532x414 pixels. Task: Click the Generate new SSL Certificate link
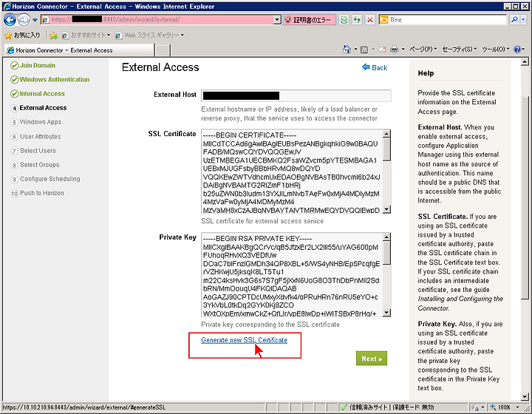coord(245,340)
